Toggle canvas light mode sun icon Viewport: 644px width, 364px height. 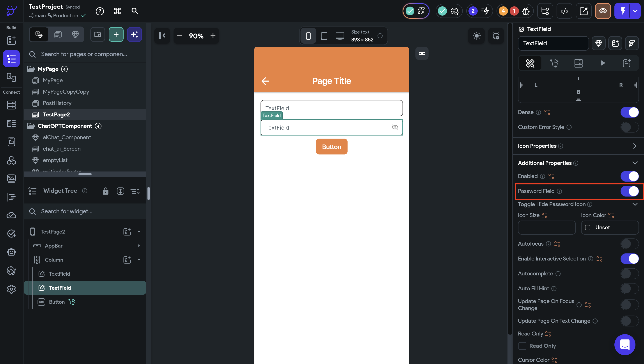[477, 36]
